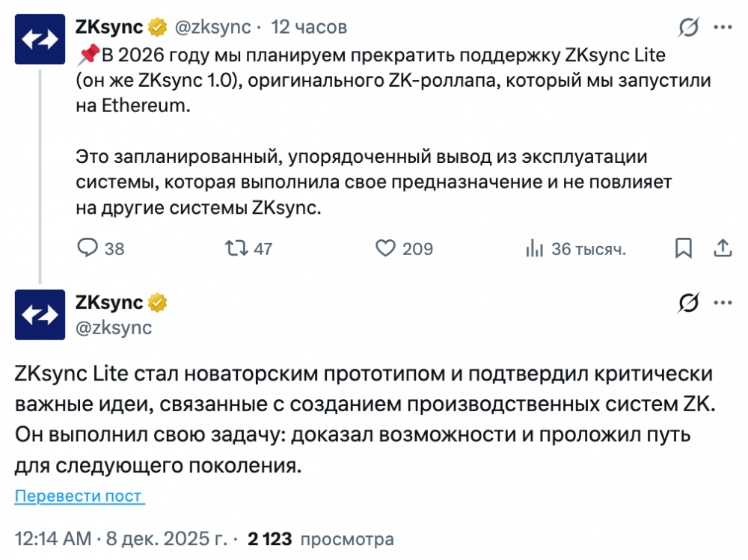Open ZKsync profile name in top post

coord(109,27)
